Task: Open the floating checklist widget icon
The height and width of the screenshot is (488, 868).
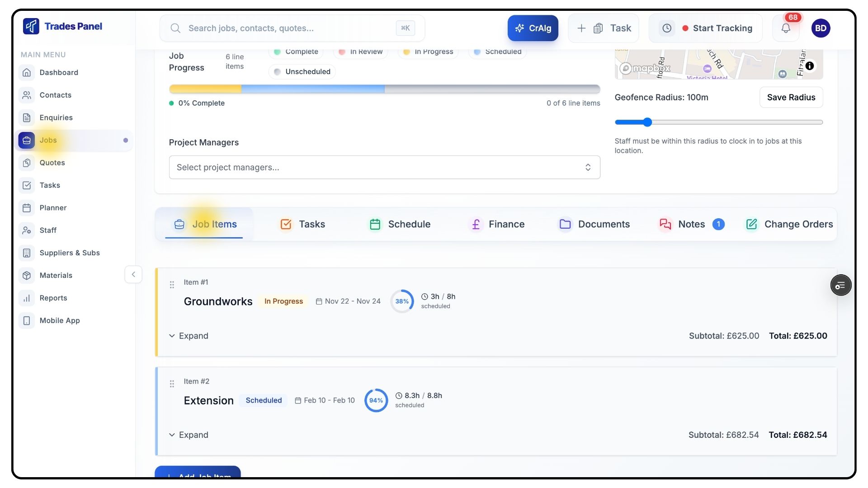Action: pyautogui.click(x=840, y=286)
